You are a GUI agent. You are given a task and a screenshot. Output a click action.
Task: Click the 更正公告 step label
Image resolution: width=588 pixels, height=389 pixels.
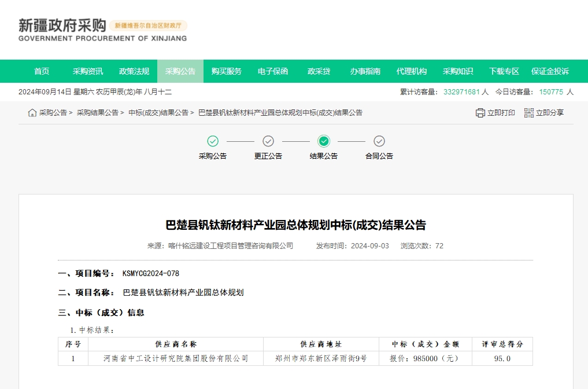[268, 156]
